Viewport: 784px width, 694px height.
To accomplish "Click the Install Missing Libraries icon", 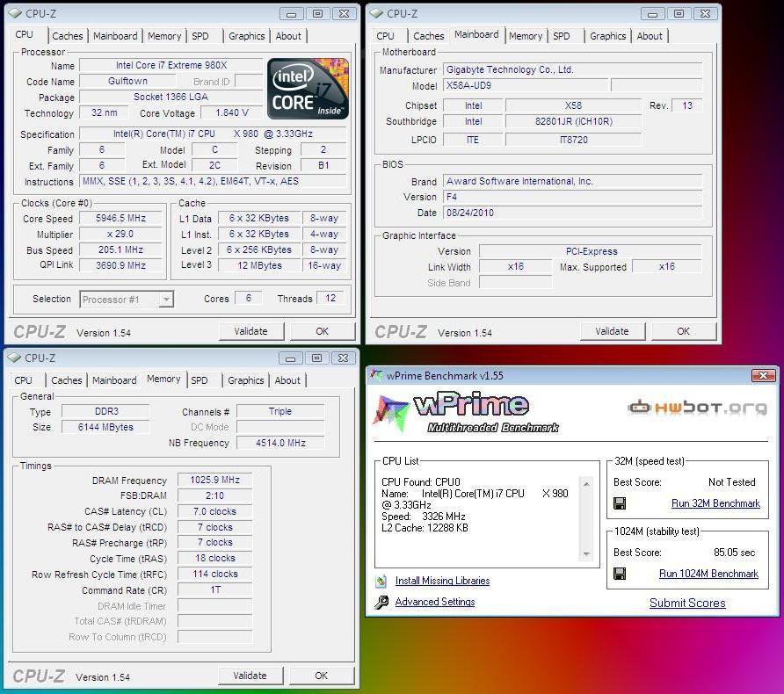I will click(x=381, y=581).
